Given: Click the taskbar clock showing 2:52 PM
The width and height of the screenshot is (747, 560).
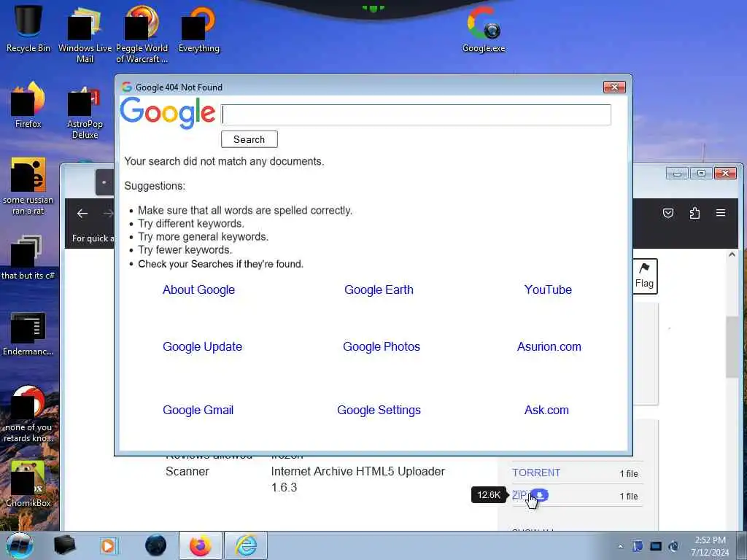Looking at the screenshot, I should [710, 545].
